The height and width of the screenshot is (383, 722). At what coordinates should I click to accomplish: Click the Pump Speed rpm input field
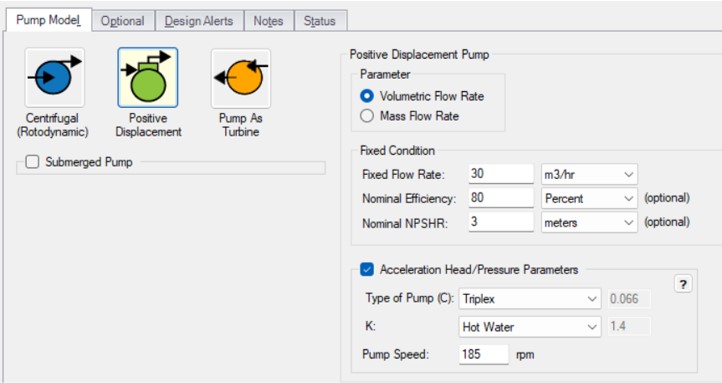click(484, 354)
